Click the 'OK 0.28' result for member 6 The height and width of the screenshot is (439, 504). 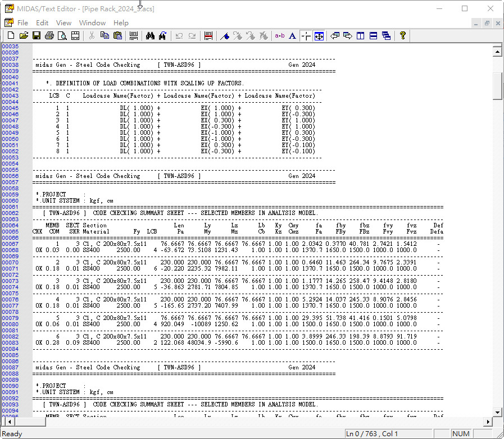click(48, 342)
